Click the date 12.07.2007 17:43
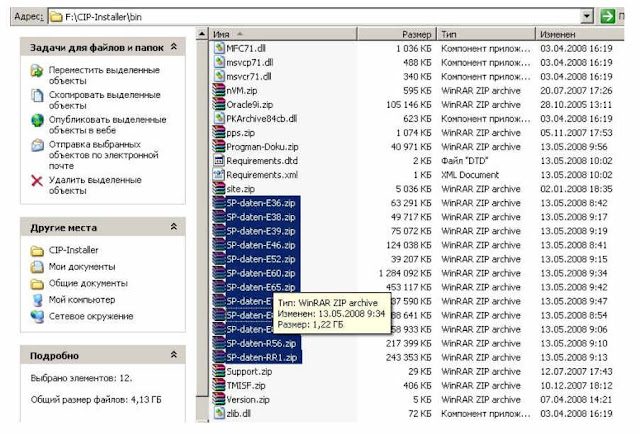Image resolution: width=640 pixels, height=434 pixels. click(576, 372)
